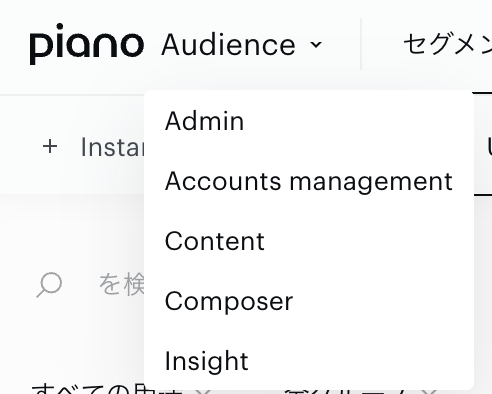This screenshot has height=394, width=492.
Task: Click the magnifying glass search icon
Action: (49, 285)
